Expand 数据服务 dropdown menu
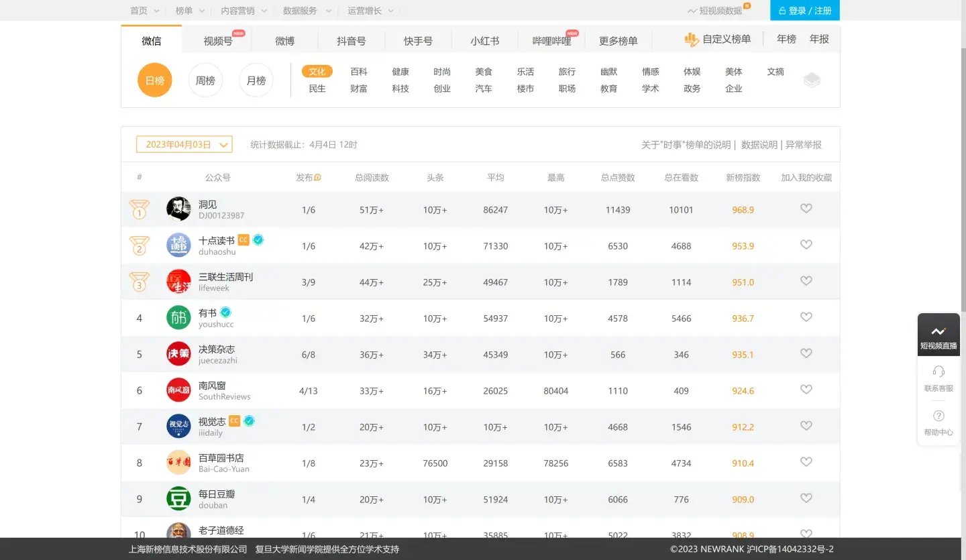Screen dimensions: 966x560 coord(307,11)
